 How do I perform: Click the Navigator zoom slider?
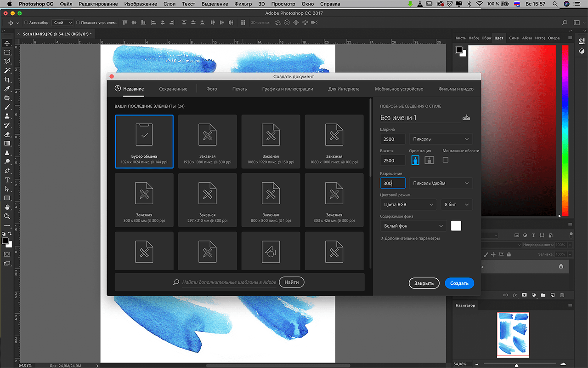[517, 365]
